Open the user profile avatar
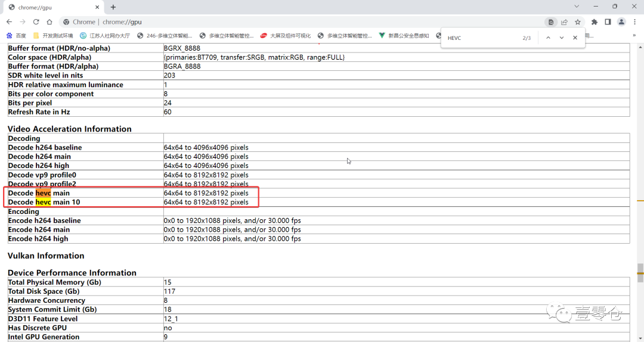The height and width of the screenshot is (342, 644). 621,22
